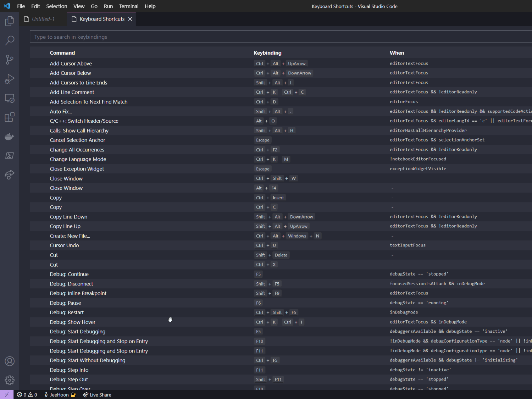
Task: Open the View menu
Action: click(x=79, y=6)
